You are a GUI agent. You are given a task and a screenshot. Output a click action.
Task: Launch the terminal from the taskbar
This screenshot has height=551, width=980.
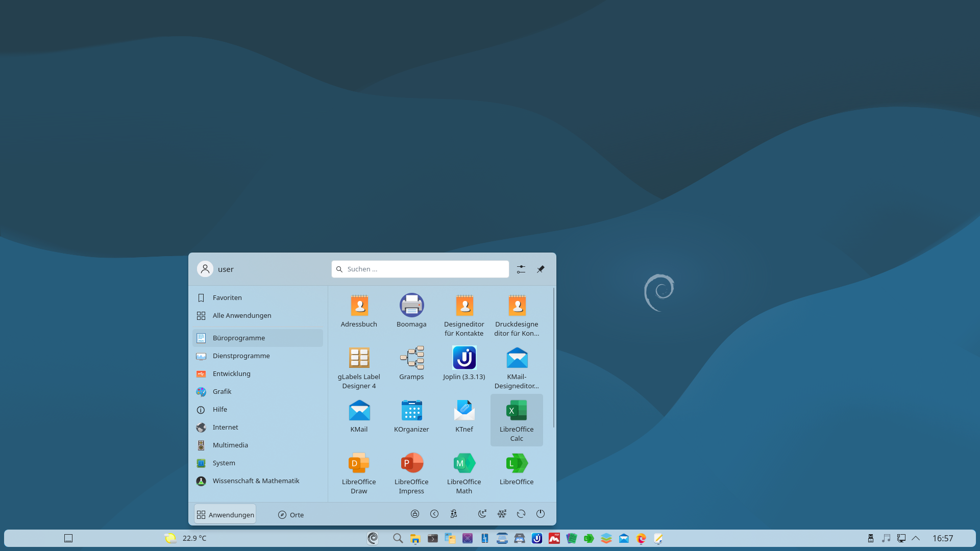[x=432, y=538]
